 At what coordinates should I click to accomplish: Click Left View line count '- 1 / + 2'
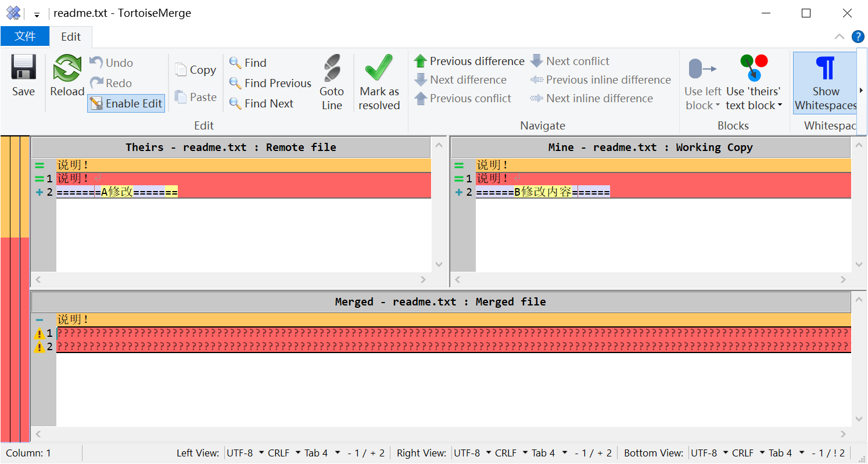click(366, 453)
